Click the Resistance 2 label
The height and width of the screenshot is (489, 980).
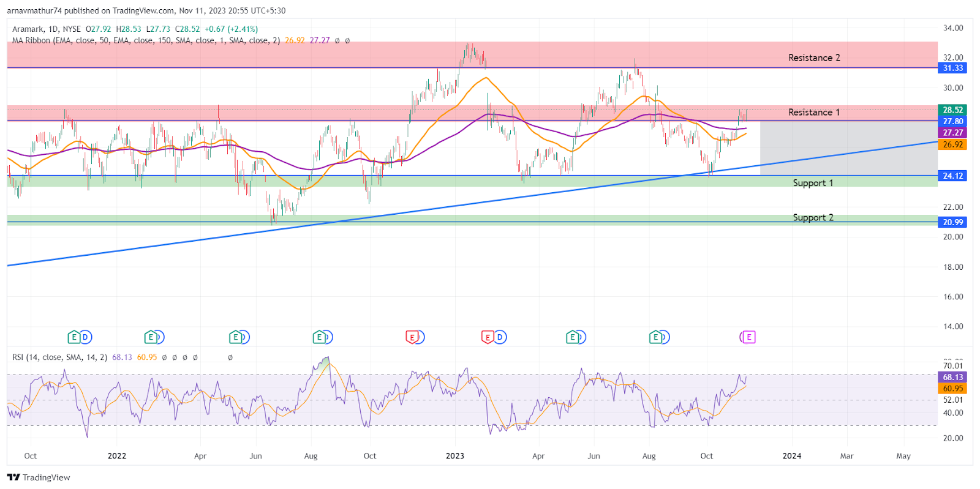(814, 58)
